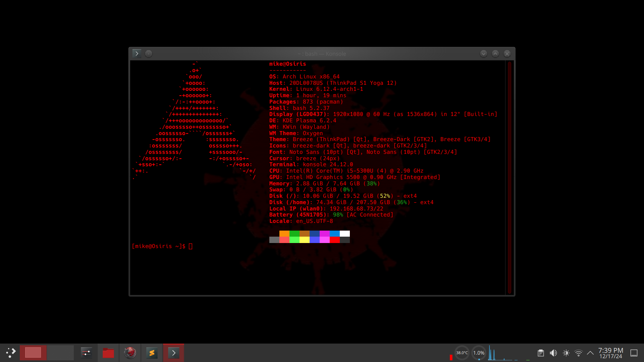Image resolution: width=644 pixels, height=362 pixels.
Task: Click the 38.0°C temperature monitor widget
Action: (462, 353)
